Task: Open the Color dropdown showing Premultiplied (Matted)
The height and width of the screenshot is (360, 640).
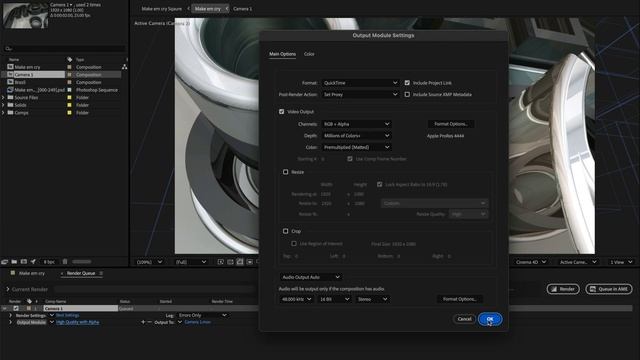Action: [356, 147]
